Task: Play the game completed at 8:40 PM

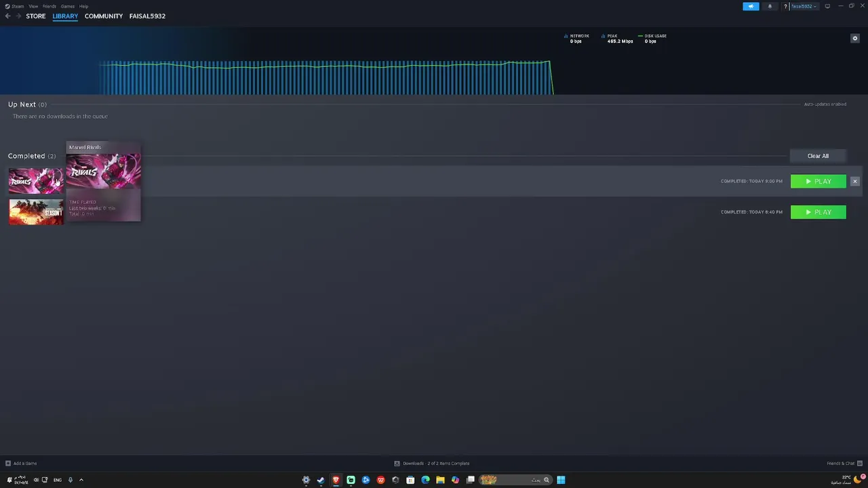Action: point(818,212)
